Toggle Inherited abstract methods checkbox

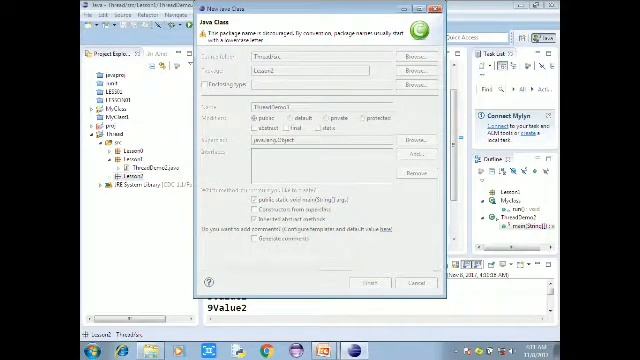[254, 219]
